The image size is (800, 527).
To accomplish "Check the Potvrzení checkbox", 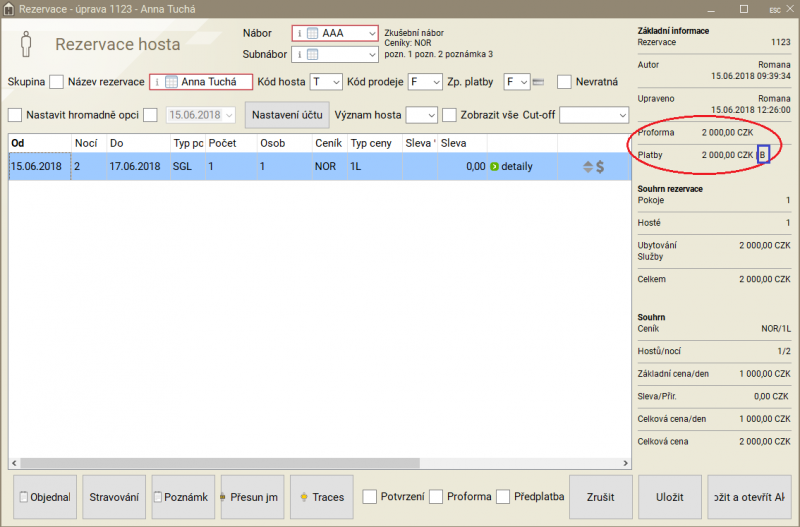I will 370,496.
